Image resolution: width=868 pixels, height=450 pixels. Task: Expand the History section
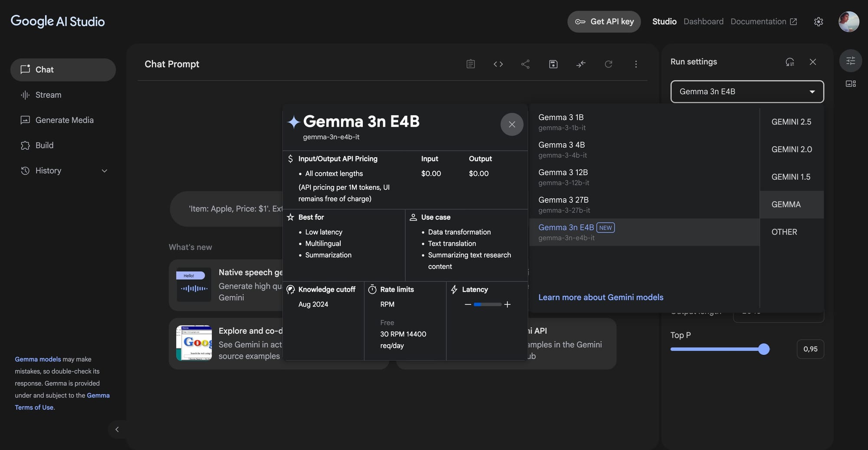[x=105, y=171]
